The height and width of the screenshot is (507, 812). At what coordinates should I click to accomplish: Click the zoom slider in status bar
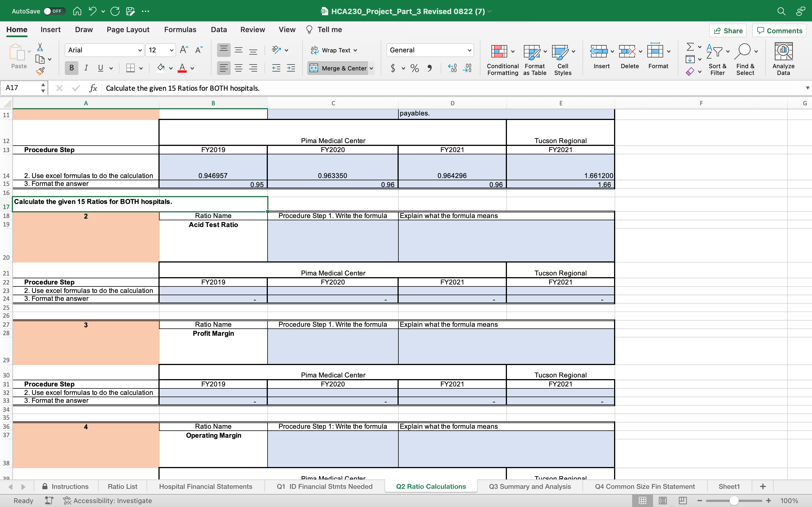734,500
